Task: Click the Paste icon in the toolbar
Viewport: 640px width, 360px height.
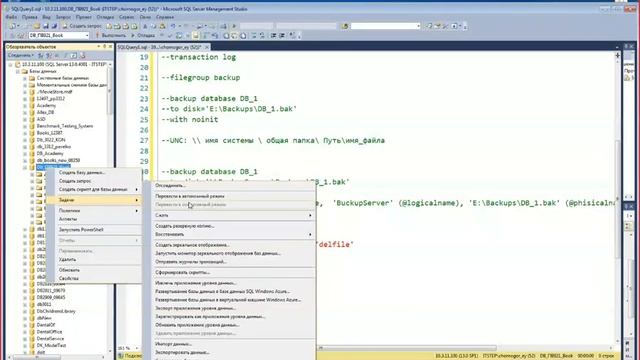Action: (x=162, y=26)
